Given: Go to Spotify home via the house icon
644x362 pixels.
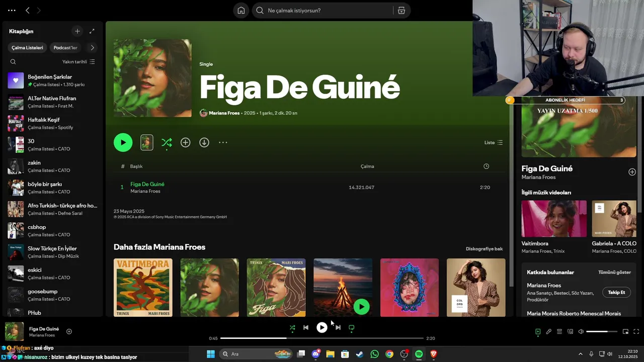Looking at the screenshot, I should [241, 11].
